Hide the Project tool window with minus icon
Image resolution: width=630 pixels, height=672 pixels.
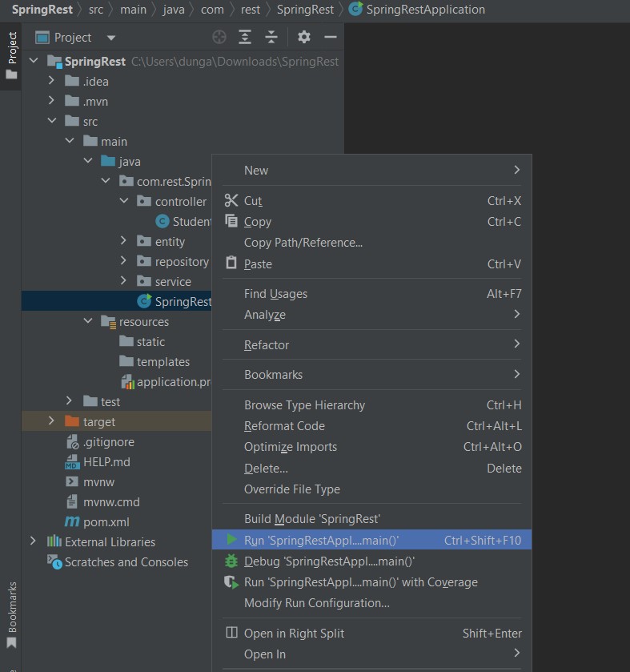tap(330, 38)
